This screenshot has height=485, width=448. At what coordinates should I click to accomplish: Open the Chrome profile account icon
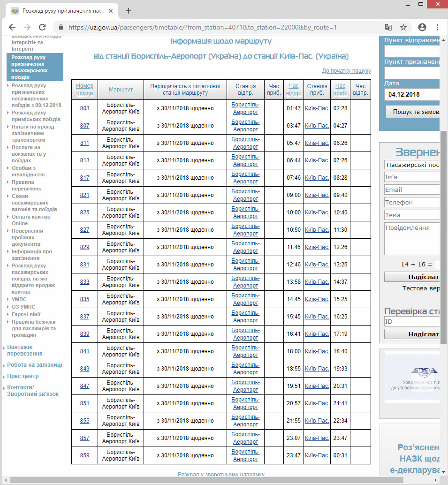(x=422, y=27)
